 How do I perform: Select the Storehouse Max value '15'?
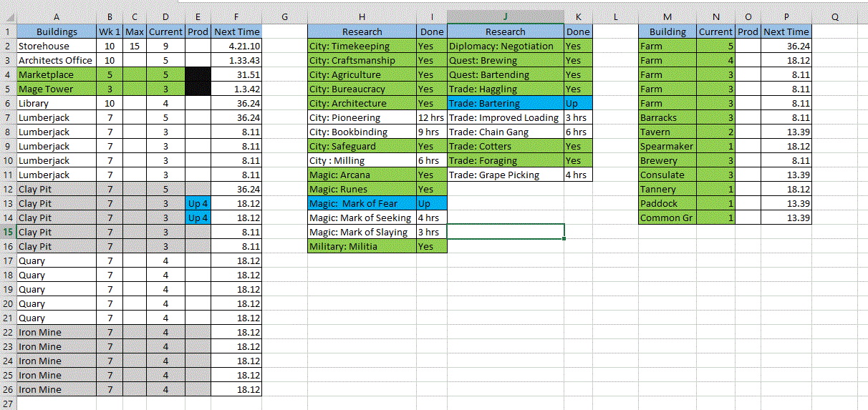(135, 46)
